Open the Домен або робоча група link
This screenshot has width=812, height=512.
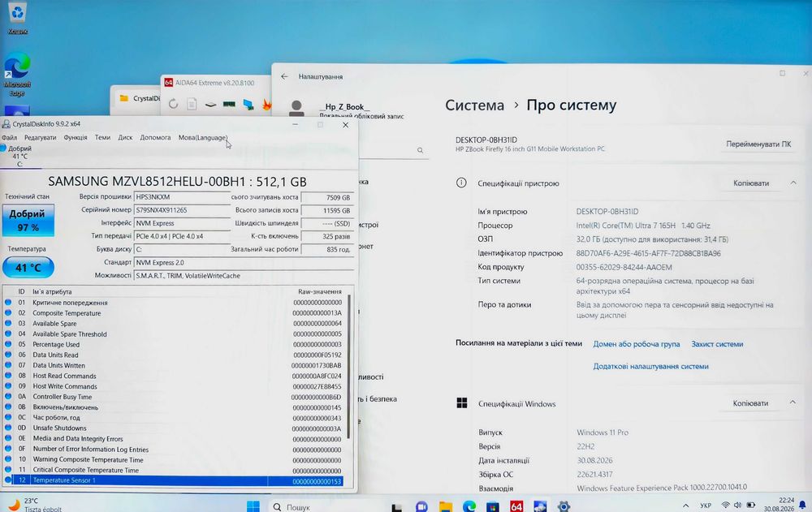pos(637,344)
